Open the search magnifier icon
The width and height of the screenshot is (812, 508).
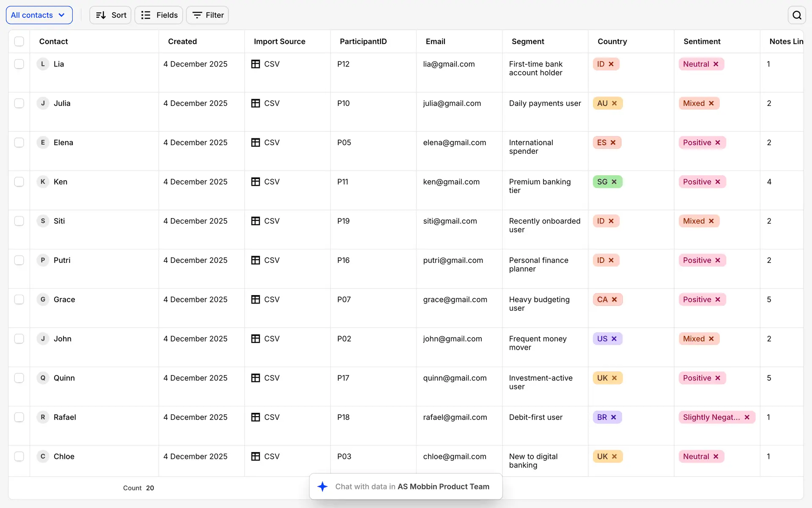point(797,15)
